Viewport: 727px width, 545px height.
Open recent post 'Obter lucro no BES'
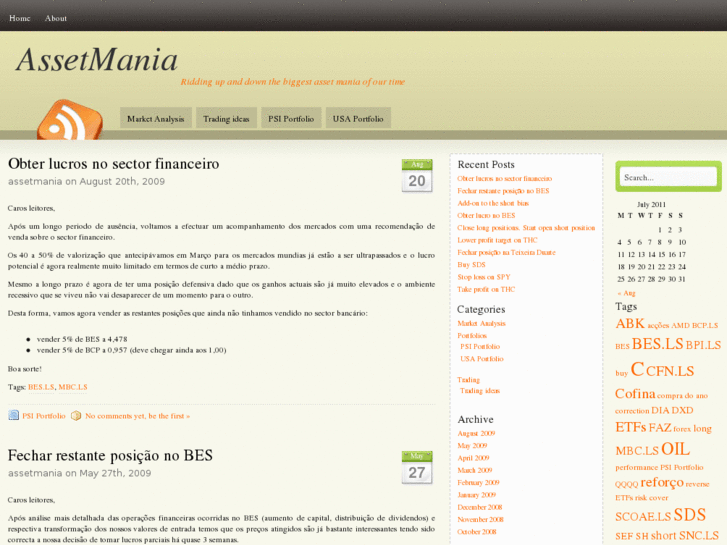coord(486,215)
